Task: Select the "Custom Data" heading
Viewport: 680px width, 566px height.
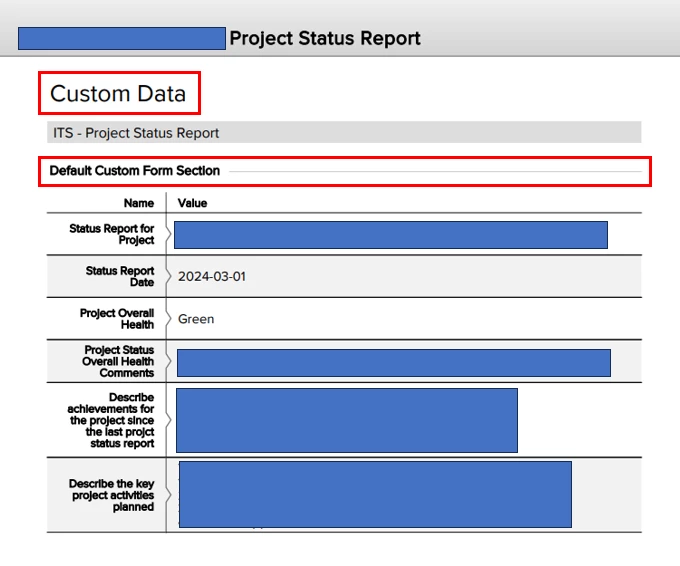Action: (x=118, y=94)
